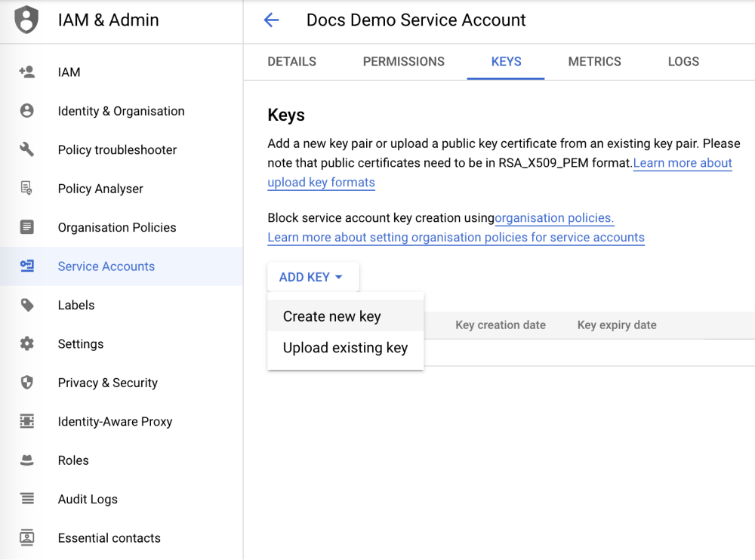The height and width of the screenshot is (560, 755).
Task: Open the METRICS tab
Action: (594, 62)
